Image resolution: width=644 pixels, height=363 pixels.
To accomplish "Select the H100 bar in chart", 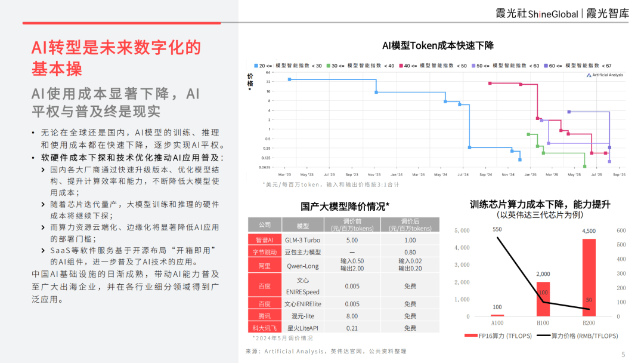I will 543,299.
